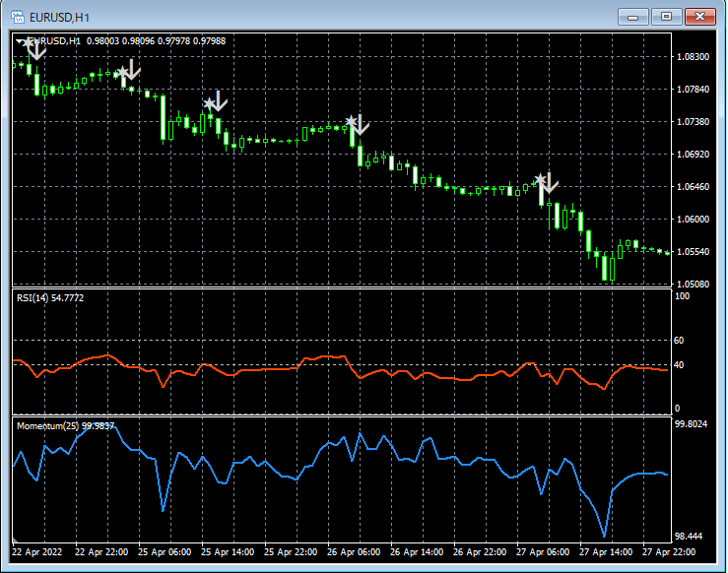This screenshot has width=728, height=573.
Task: Click the sell arrow signal near 27 Apr 06:00
Action: [550, 183]
